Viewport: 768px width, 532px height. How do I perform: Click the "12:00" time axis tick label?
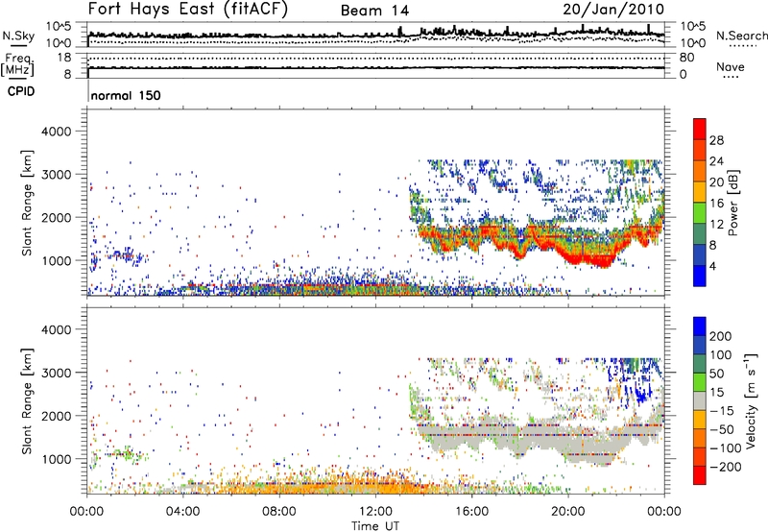pyautogui.click(x=375, y=512)
